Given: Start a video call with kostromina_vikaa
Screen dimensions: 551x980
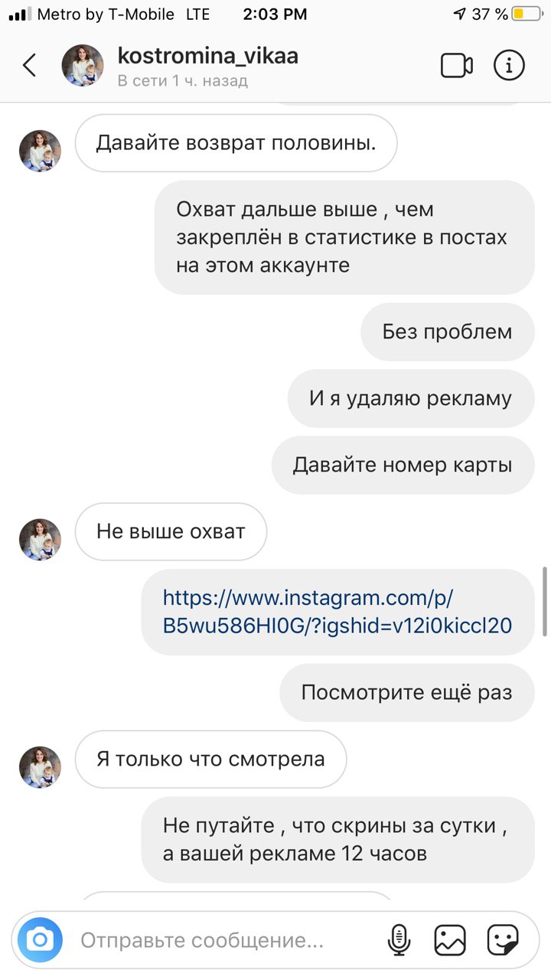Looking at the screenshot, I should click(x=457, y=66).
